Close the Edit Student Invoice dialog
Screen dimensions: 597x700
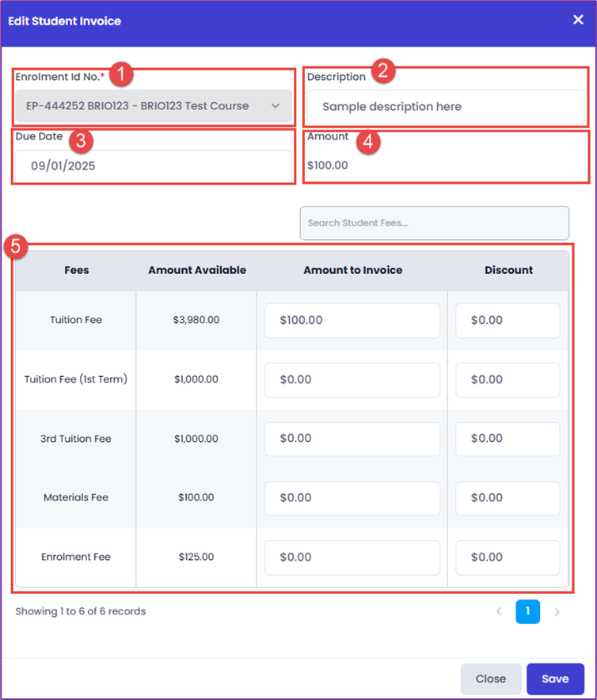click(578, 20)
